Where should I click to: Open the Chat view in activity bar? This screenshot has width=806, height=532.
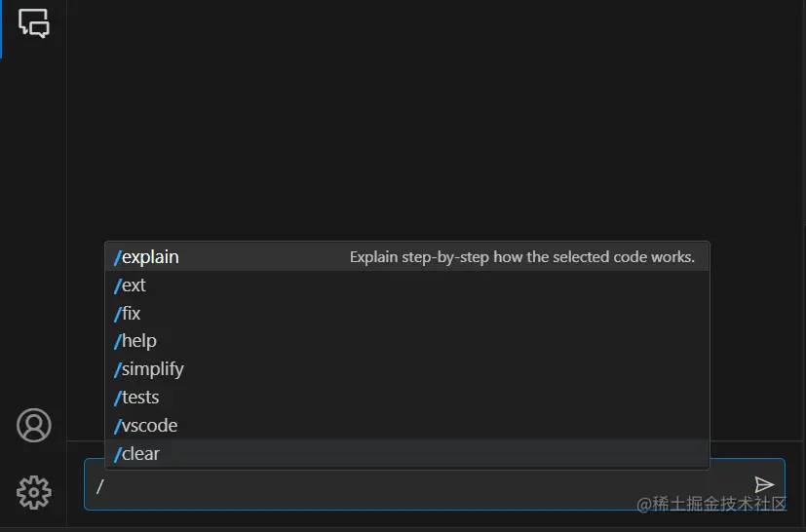pos(33,23)
